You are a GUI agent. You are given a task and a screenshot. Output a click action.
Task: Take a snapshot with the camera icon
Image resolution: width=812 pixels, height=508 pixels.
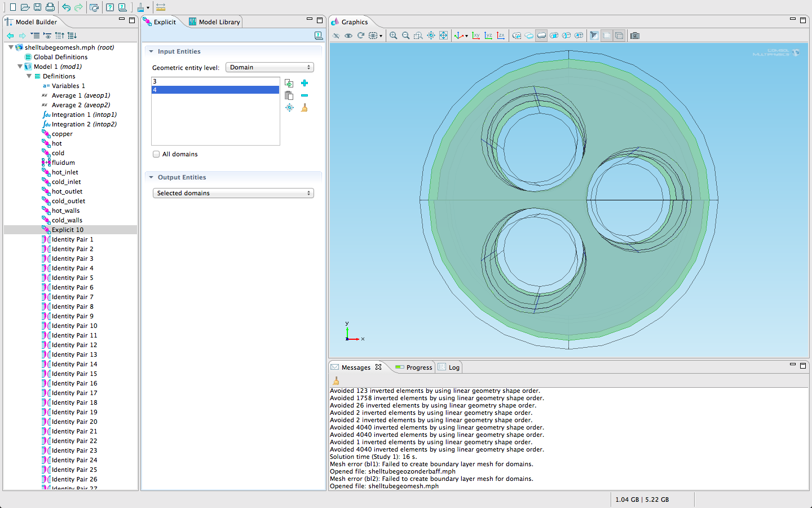point(635,36)
